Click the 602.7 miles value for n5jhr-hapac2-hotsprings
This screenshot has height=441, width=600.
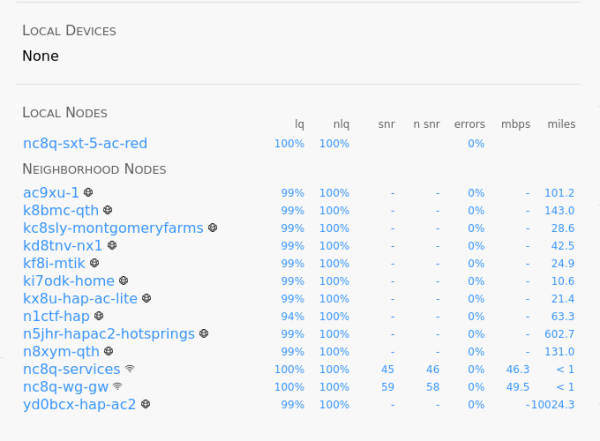point(559,334)
